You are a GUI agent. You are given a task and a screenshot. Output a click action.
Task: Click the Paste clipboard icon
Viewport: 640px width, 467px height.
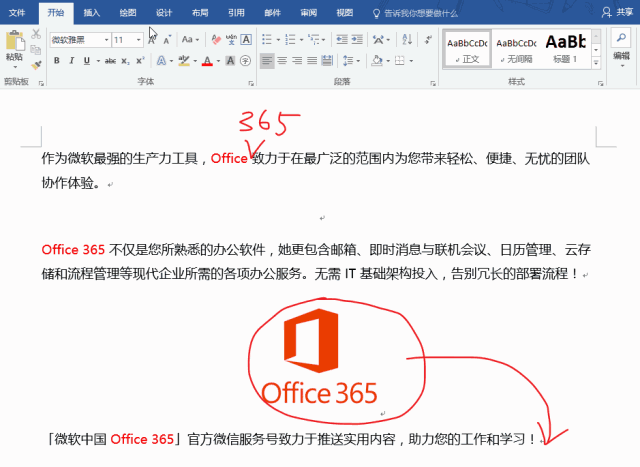pyautogui.click(x=15, y=41)
